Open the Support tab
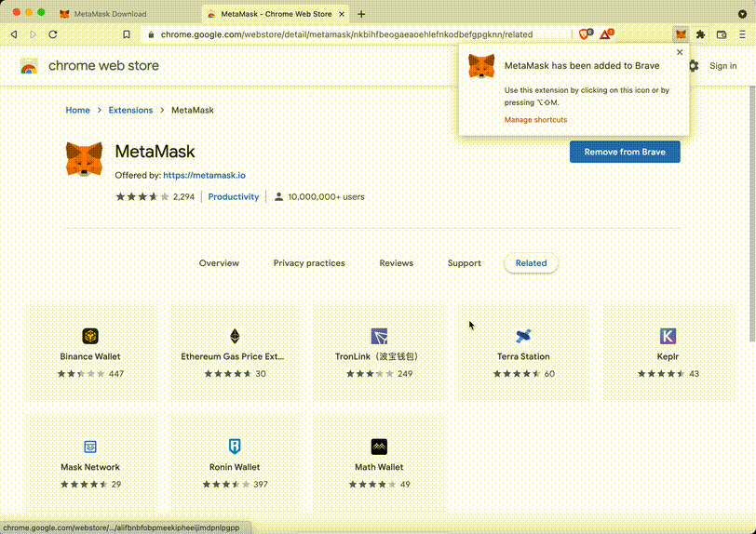 click(x=465, y=263)
